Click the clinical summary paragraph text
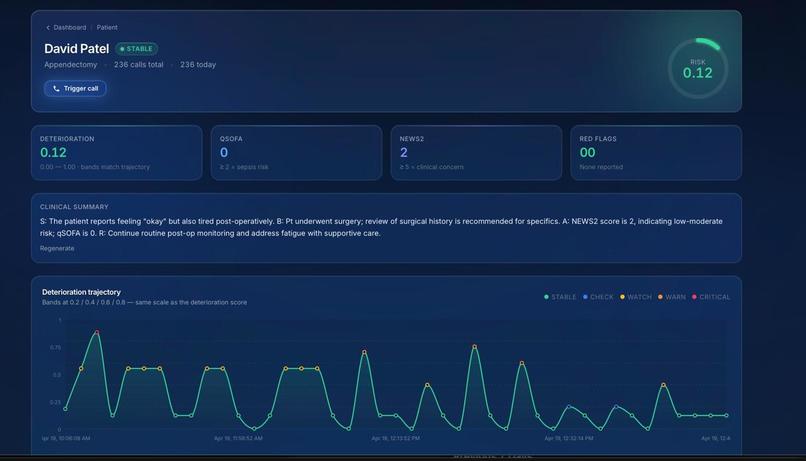The image size is (806, 461). pyautogui.click(x=381, y=227)
